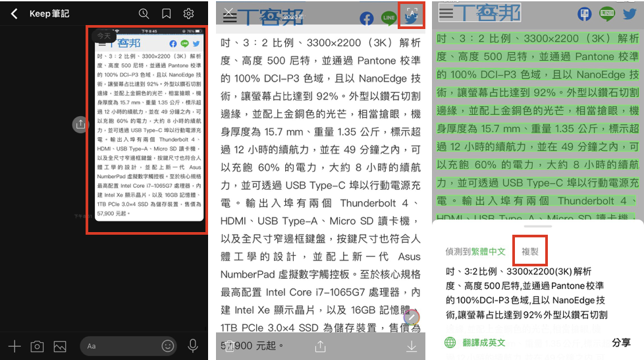Tap recognized text "術,讓螢幕占比達到92%外型以鑽石切割"
The image size is (644, 360).
(527, 315)
